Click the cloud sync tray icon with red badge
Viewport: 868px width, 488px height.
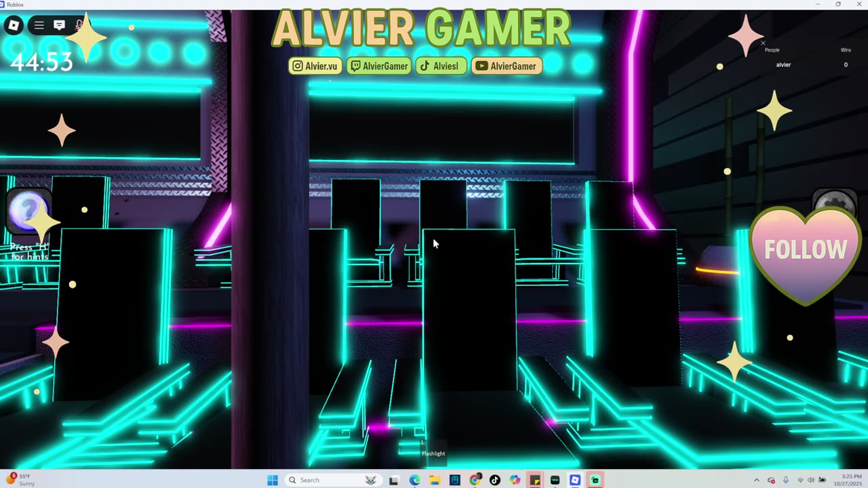tap(772, 480)
